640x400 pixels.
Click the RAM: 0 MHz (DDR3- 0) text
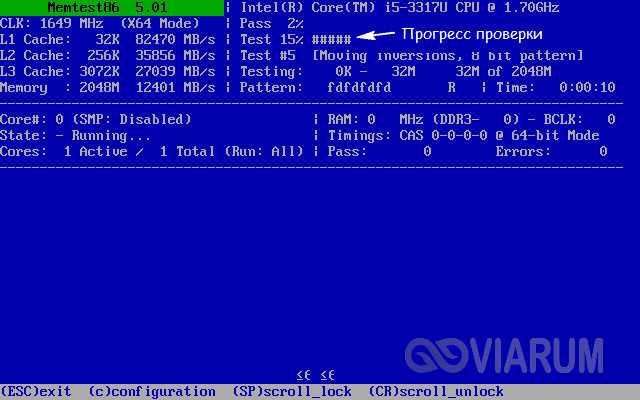tap(424, 120)
